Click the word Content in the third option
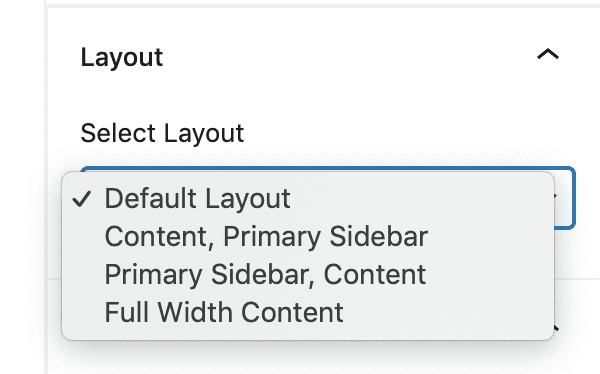The width and height of the screenshot is (600, 374). [x=375, y=274]
